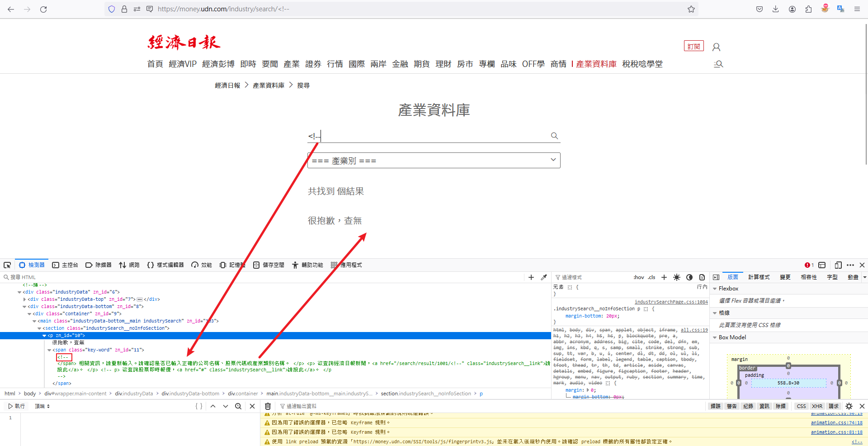Collapse the div class industryData node
Viewport: 868px width, 446px height.
pyautogui.click(x=19, y=292)
